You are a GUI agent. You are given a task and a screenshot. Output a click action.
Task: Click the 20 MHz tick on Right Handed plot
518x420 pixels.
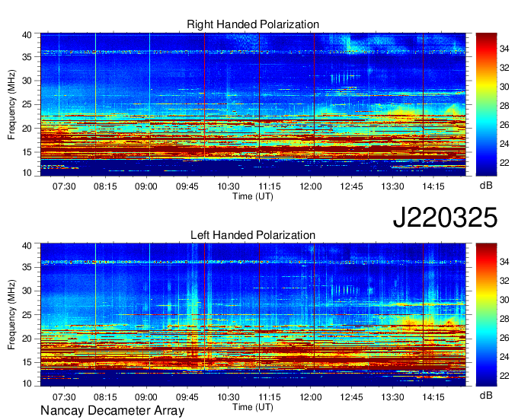[x=27, y=129]
